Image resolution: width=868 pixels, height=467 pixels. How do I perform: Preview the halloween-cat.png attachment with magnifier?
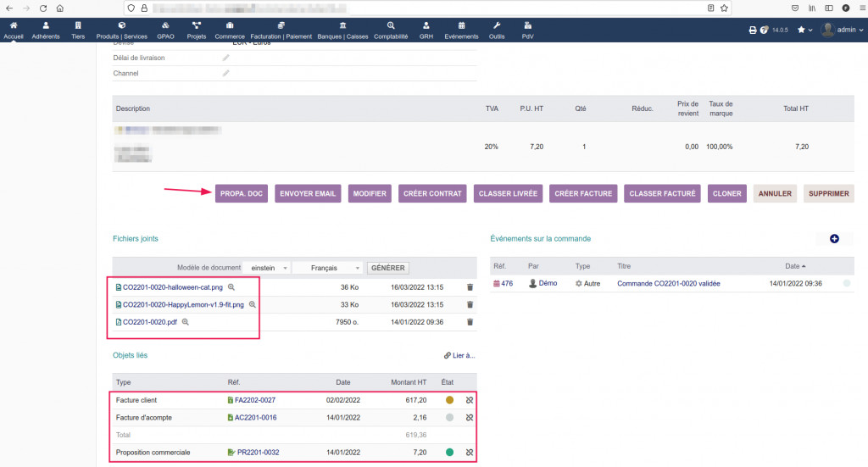coord(231,287)
